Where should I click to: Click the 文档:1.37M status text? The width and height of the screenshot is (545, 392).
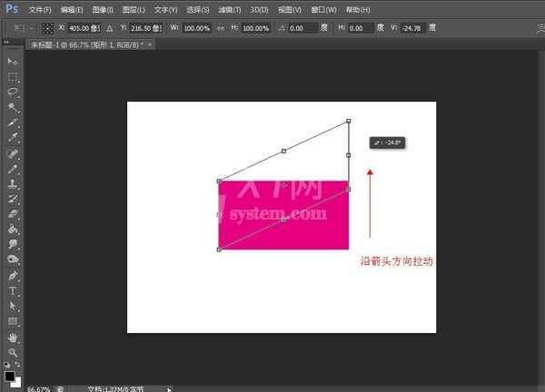coord(115,389)
